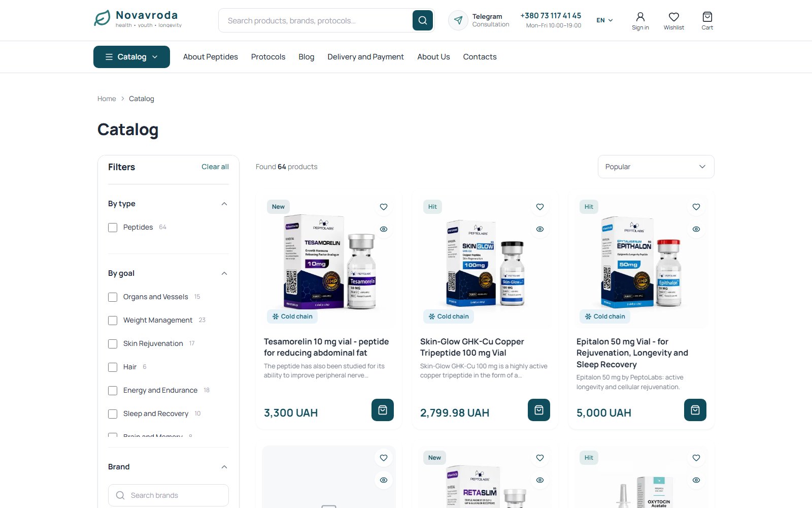The height and width of the screenshot is (508, 812).
Task: Collapse the By goal filter section
Action: [224, 273]
